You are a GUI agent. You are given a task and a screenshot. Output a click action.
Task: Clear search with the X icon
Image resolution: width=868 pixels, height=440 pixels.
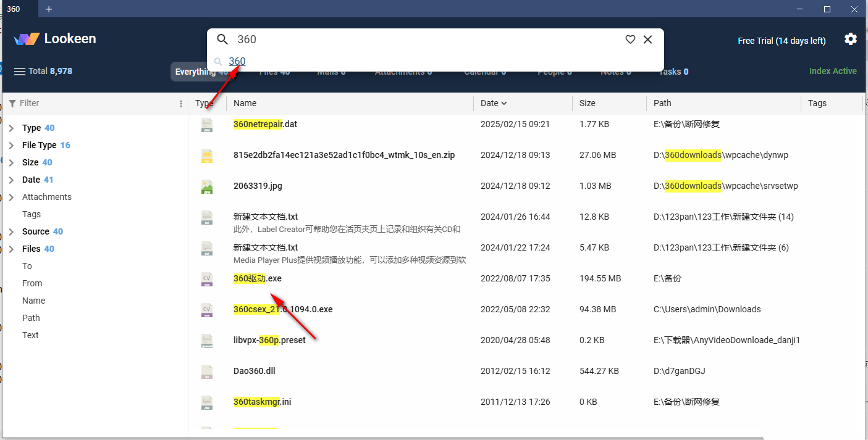[647, 39]
